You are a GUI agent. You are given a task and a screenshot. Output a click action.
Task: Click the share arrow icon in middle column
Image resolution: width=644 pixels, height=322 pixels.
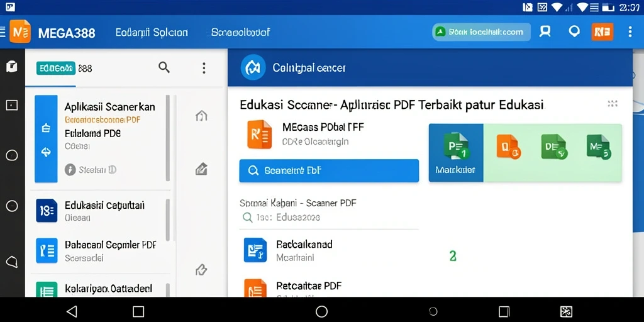coord(201,270)
